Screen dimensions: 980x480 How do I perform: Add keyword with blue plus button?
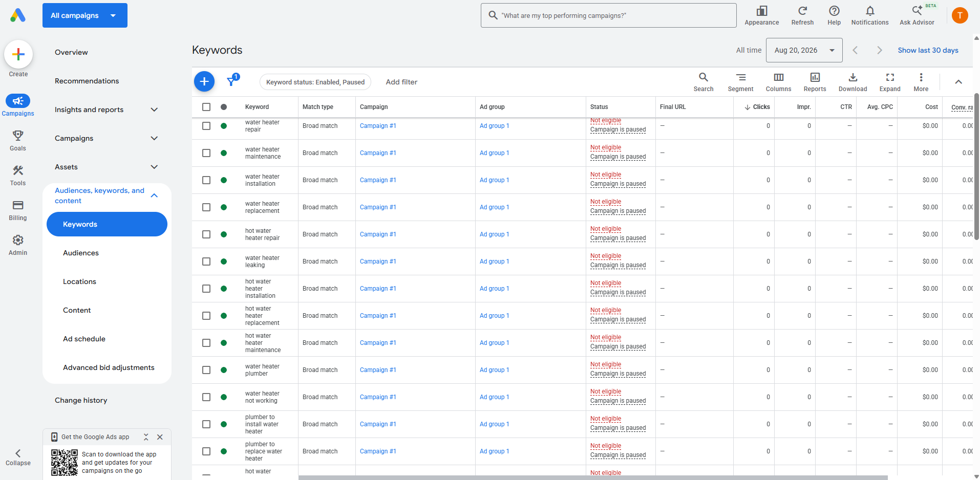pyautogui.click(x=204, y=81)
